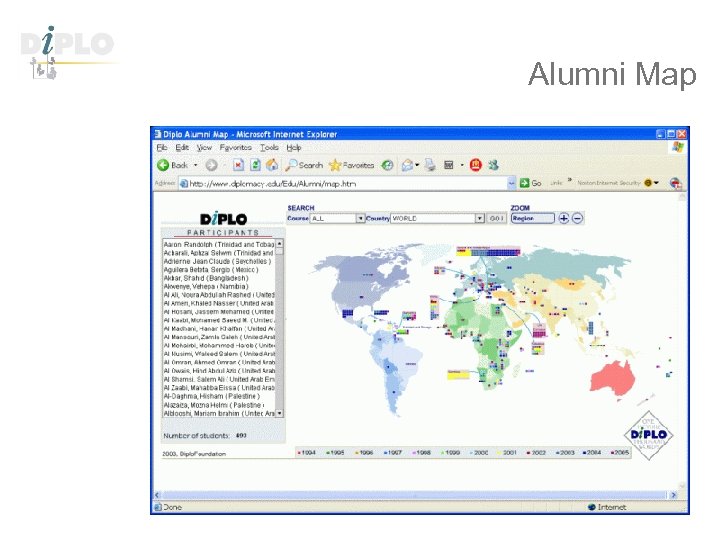Click the Norton icon at toolbar end
The width and height of the screenshot is (720, 540).
pos(675,183)
